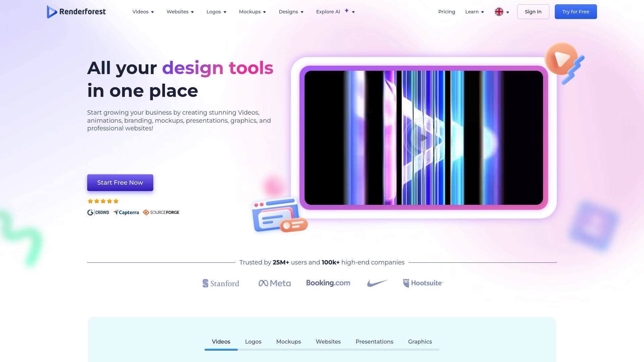
Task: Select the Mockups tab below hero
Action: click(x=288, y=341)
